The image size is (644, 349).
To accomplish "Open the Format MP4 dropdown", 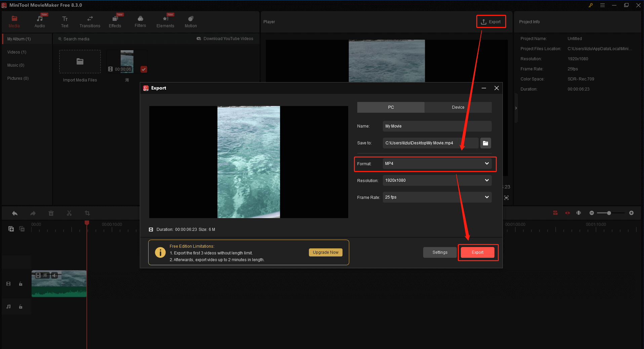I will click(437, 164).
